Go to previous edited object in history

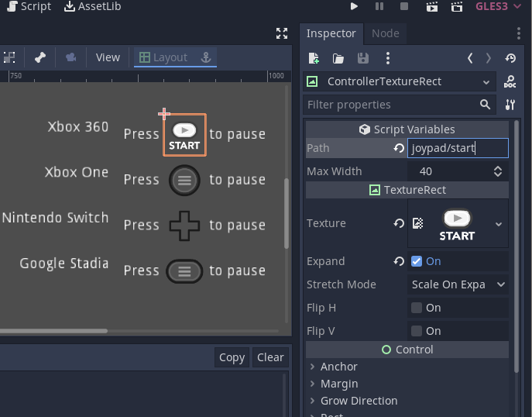coord(470,58)
